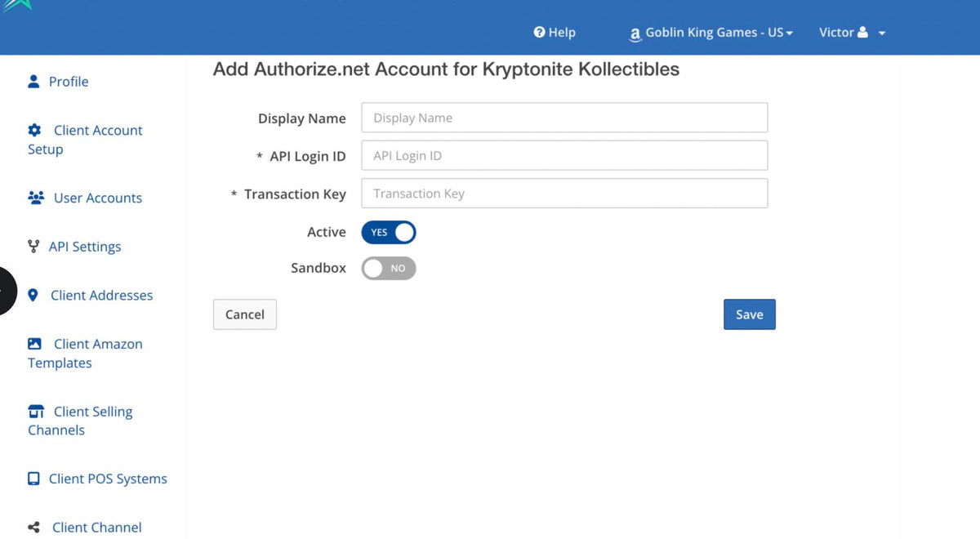This screenshot has height=539, width=980.
Task: Click the Victor username in the header
Action: pos(836,33)
